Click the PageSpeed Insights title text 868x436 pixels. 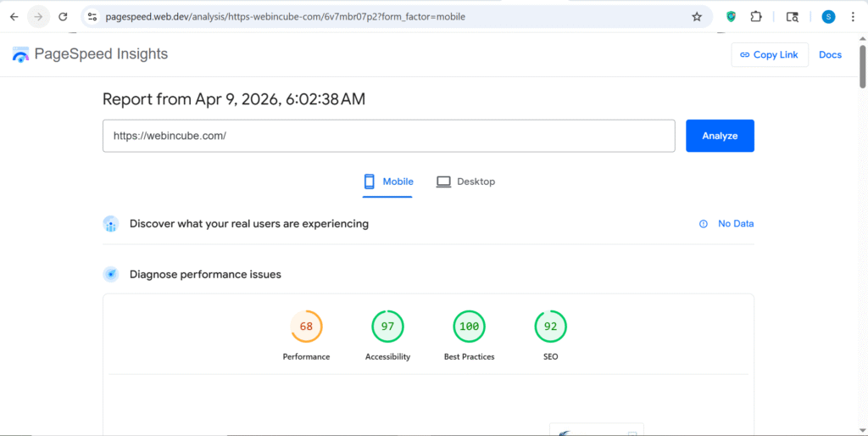click(101, 53)
